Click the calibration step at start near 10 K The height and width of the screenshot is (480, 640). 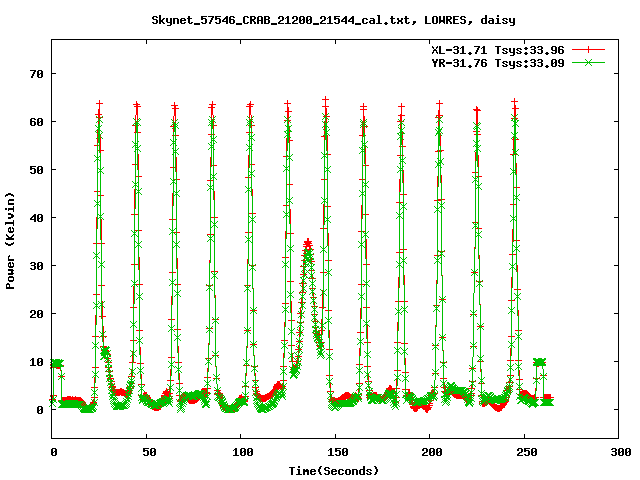[x=57, y=363]
